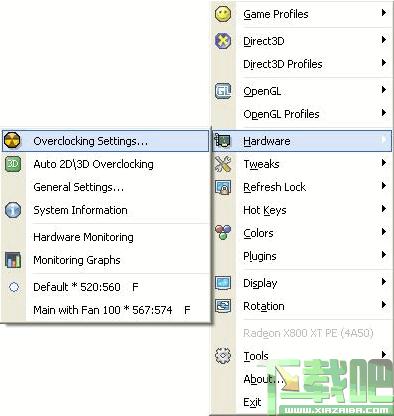Expand the Direct3D Profiles submenu arrow
The image size is (394, 416).
click(384, 63)
